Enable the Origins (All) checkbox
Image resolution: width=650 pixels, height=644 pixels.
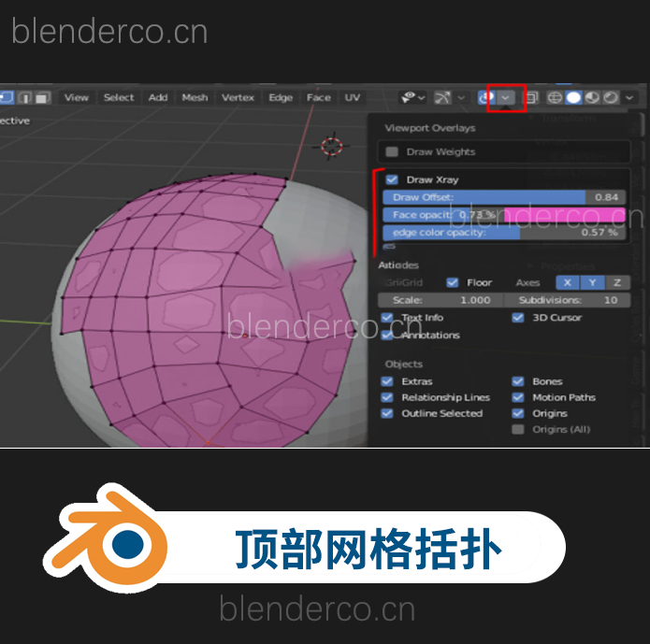click(x=518, y=429)
